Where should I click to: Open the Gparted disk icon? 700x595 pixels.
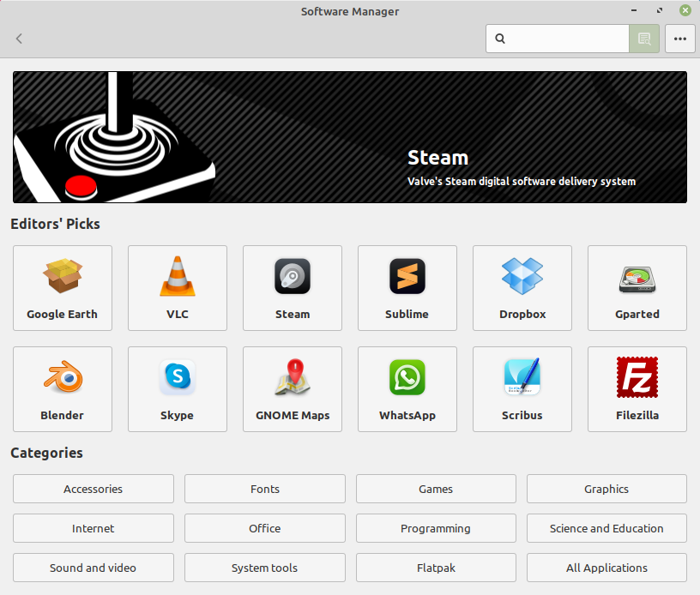click(637, 279)
